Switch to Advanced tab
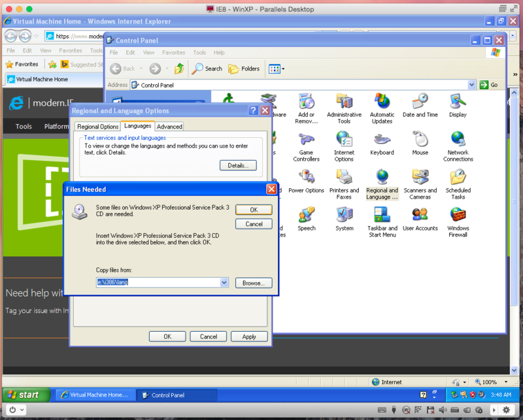Image resolution: width=523 pixels, height=420 pixels. coord(169,127)
